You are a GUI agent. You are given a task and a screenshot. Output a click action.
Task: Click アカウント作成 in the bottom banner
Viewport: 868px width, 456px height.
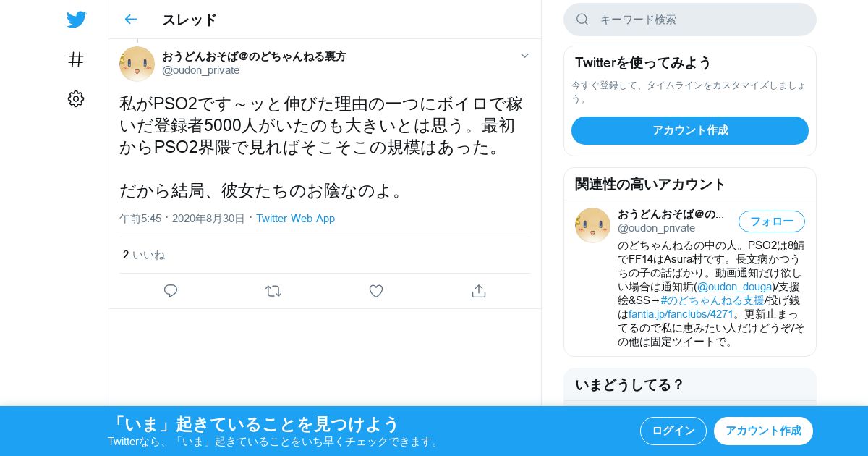[763, 431]
